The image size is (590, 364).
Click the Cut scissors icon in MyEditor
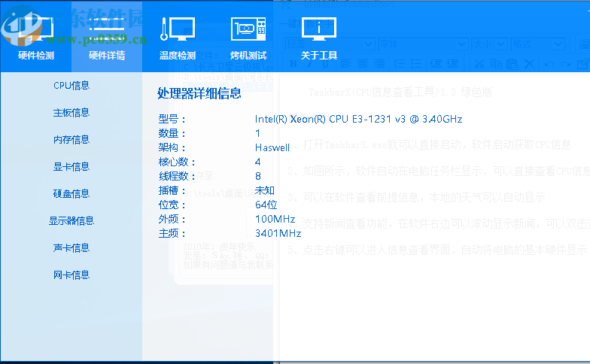coord(479,64)
